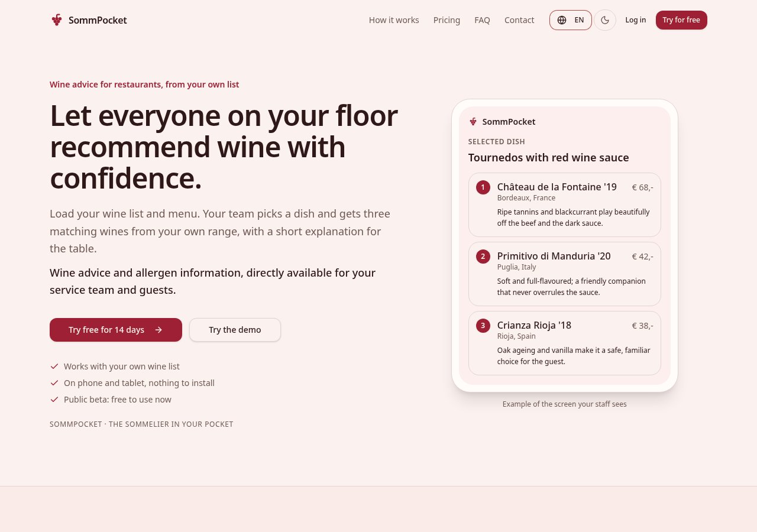Click the number 3 badge beside Crianza Rioja
Image resolution: width=757 pixels, height=532 pixels.
coord(483,326)
